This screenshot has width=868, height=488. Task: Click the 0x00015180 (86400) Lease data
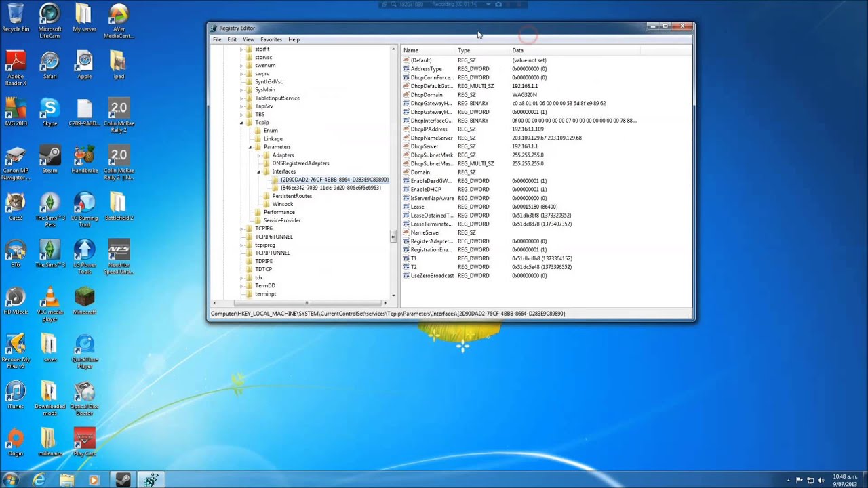535,207
